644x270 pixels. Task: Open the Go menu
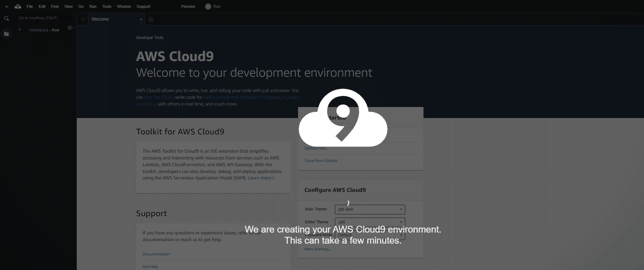click(x=81, y=6)
